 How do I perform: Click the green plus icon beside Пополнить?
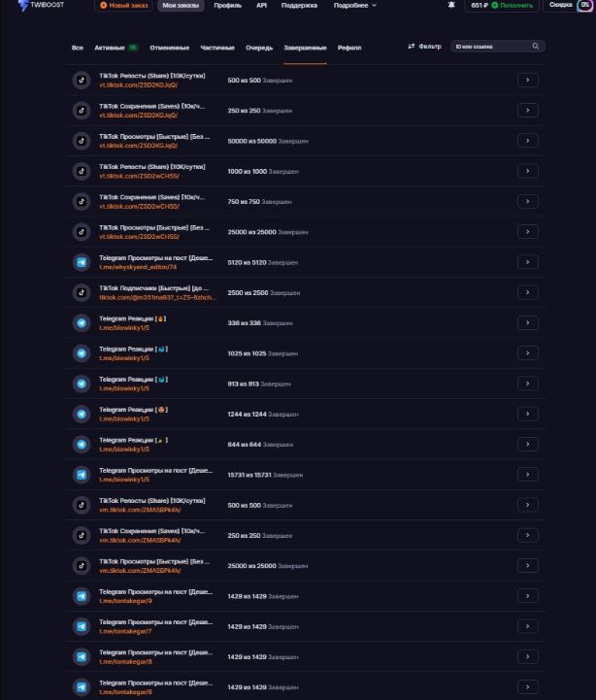tap(495, 6)
